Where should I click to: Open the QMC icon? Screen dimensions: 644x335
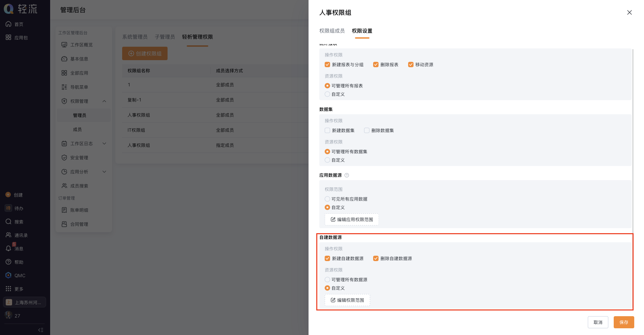8,275
